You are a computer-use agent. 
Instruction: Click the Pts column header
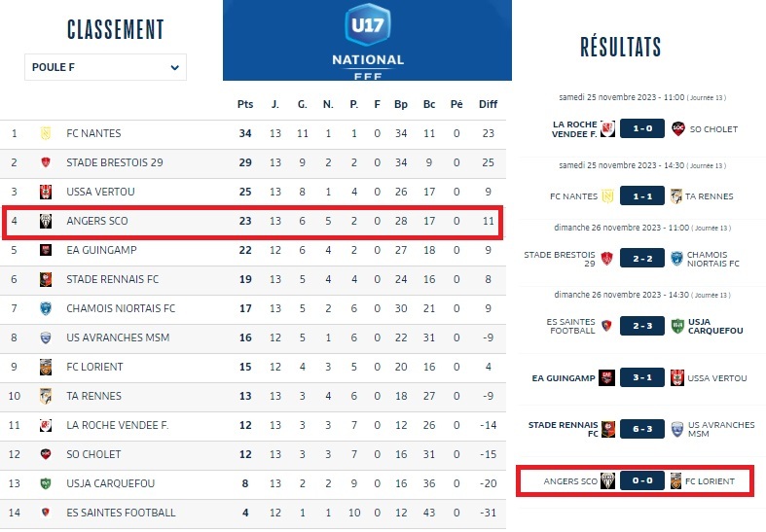245,104
